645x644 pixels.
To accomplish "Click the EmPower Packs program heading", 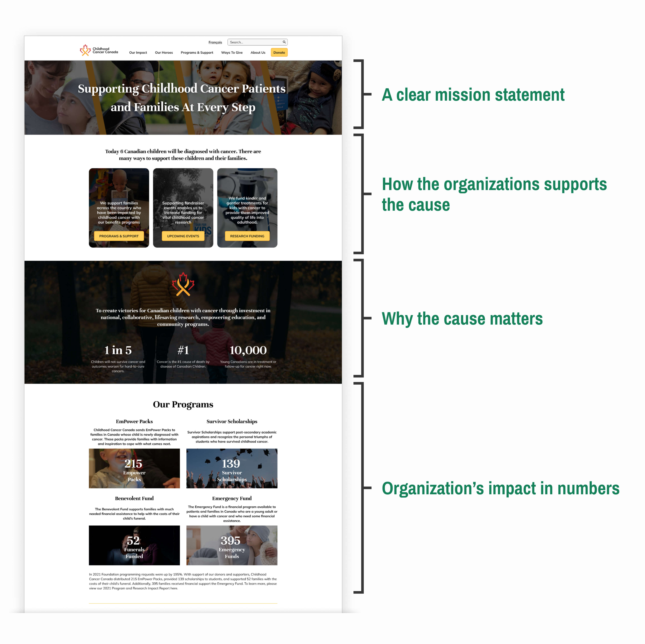I will pos(134,422).
